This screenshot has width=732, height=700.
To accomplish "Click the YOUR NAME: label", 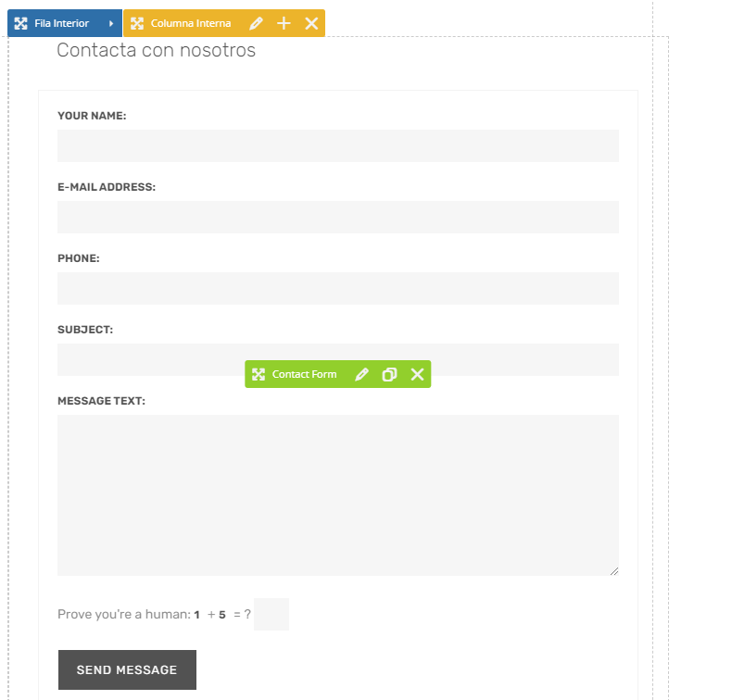I will point(92,116).
